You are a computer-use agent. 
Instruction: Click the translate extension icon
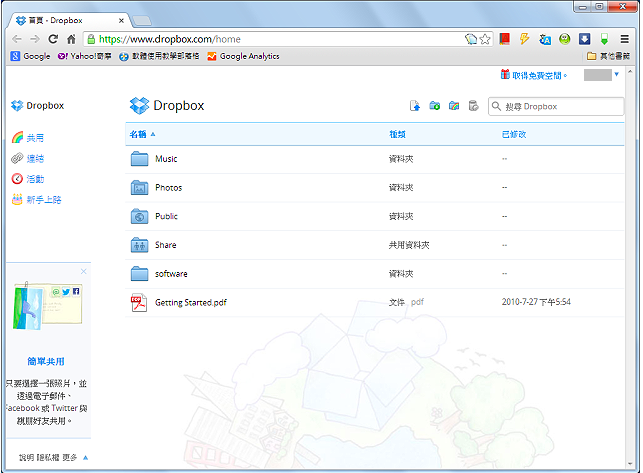pyautogui.click(x=545, y=39)
